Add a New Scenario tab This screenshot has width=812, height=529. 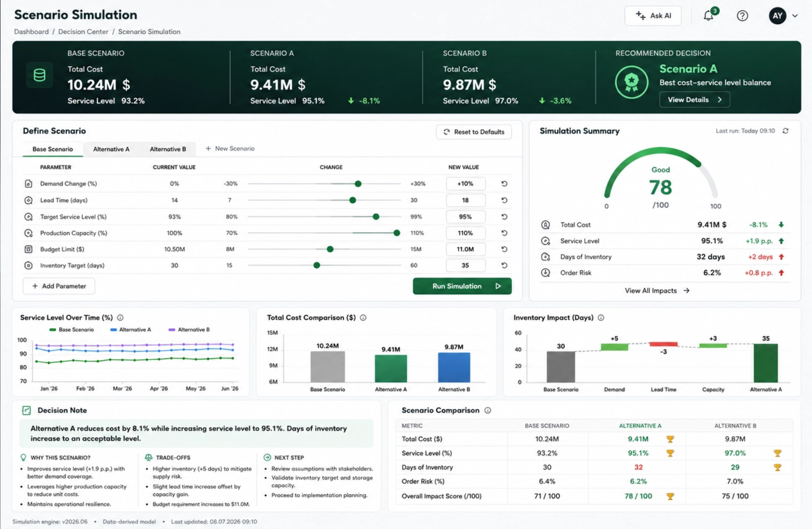point(230,148)
